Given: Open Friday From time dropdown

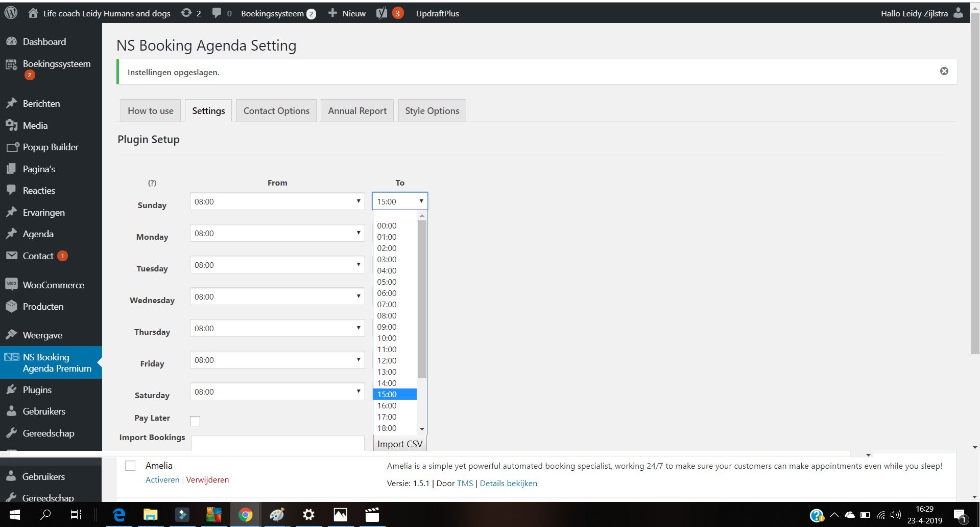Looking at the screenshot, I should coord(277,360).
